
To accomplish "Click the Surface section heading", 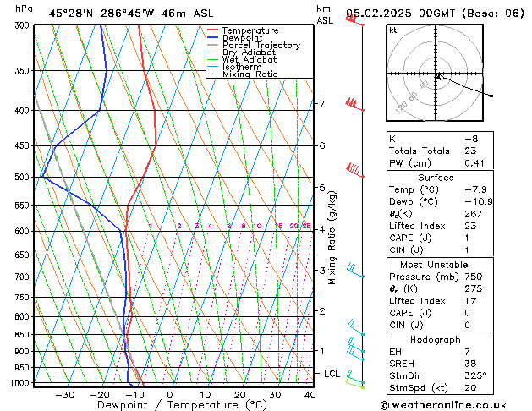I will pos(436,178).
